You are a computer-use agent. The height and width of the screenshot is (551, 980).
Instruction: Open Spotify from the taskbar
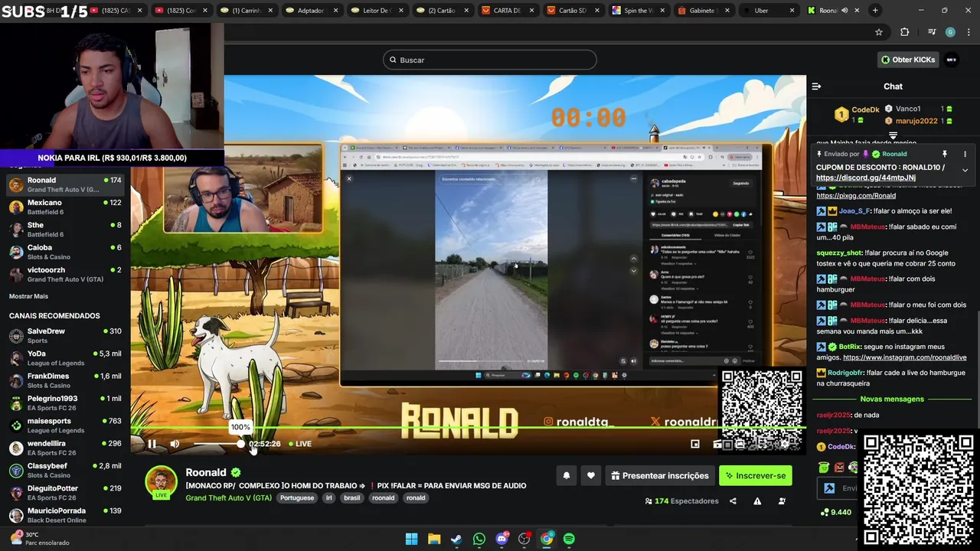pos(569,539)
